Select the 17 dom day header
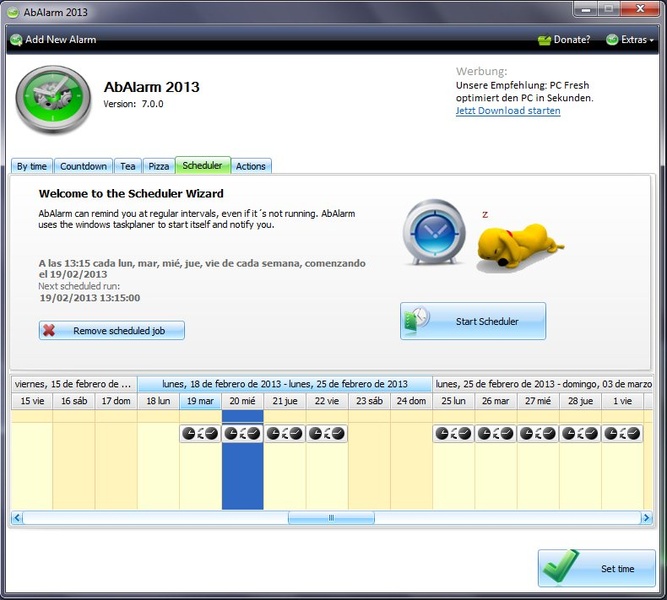This screenshot has width=667, height=600. pyautogui.click(x=116, y=401)
